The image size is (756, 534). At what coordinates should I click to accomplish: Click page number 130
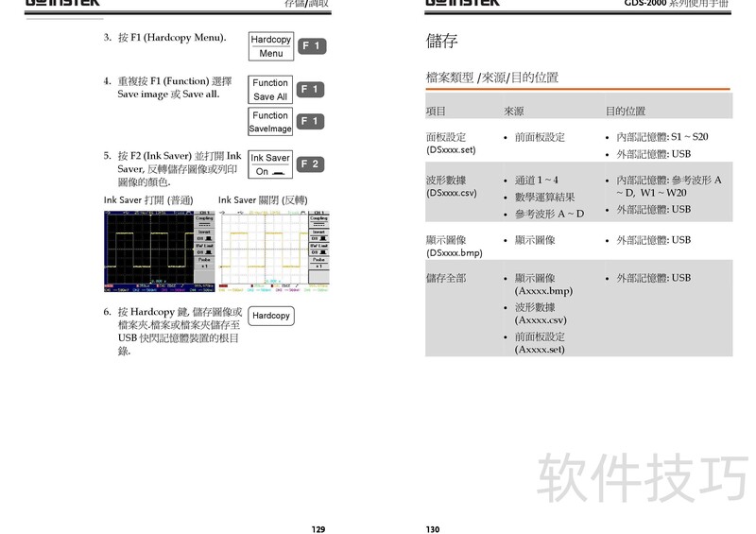(433, 529)
